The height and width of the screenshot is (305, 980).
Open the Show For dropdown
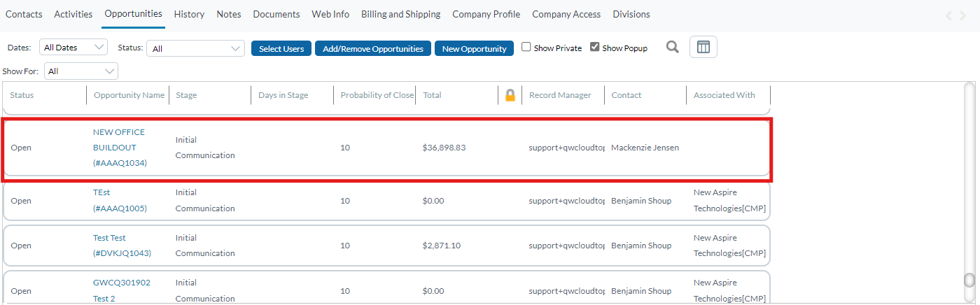coord(81,71)
